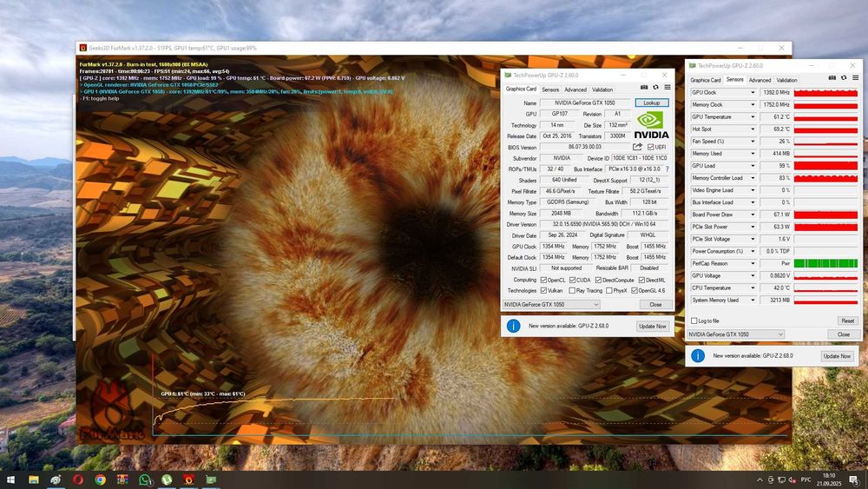Screen dimensions: 868x489
Task: Switch to Validation tab in Graphics Card window
Action: tap(602, 89)
